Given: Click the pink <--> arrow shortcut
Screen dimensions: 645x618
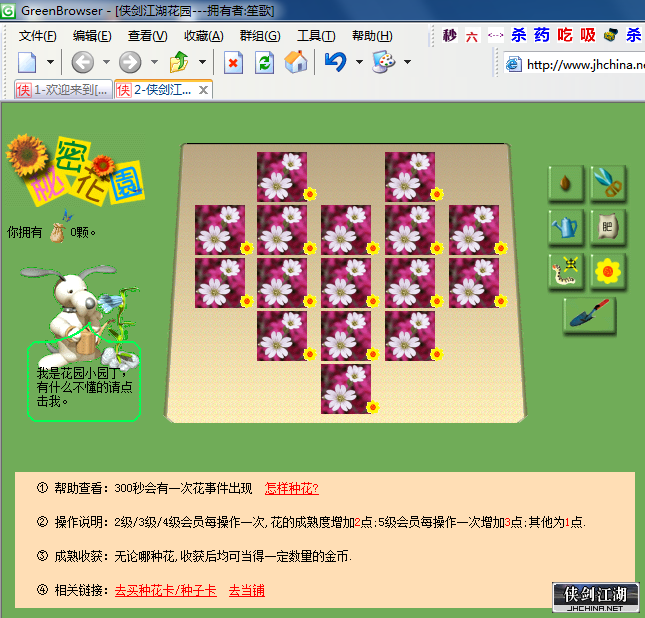Looking at the screenshot, I should click(x=495, y=35).
